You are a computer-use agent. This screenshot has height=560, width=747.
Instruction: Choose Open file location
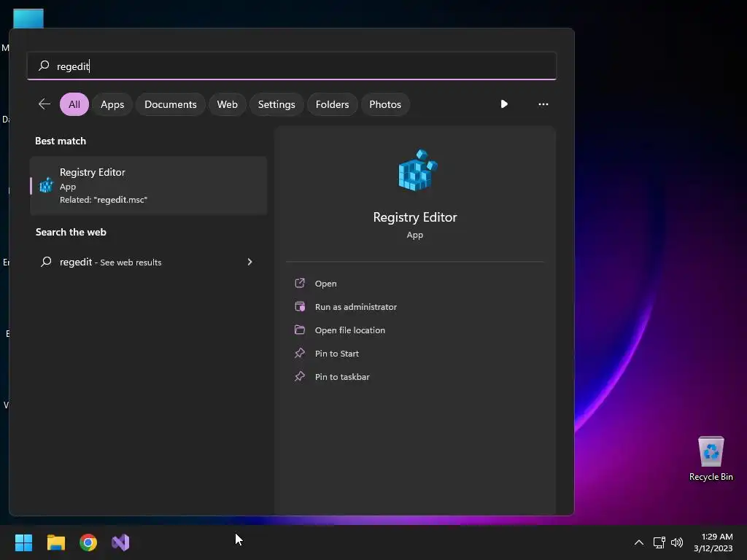[x=415, y=330]
